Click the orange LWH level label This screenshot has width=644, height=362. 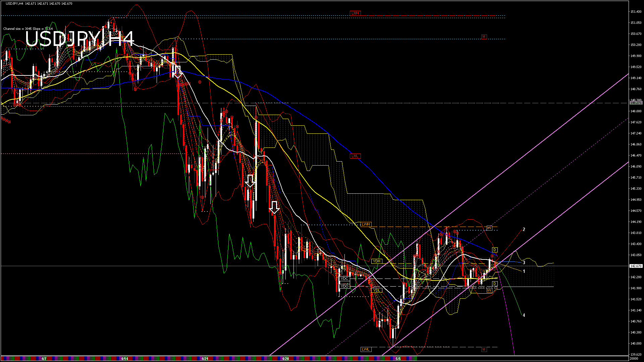[x=366, y=224]
